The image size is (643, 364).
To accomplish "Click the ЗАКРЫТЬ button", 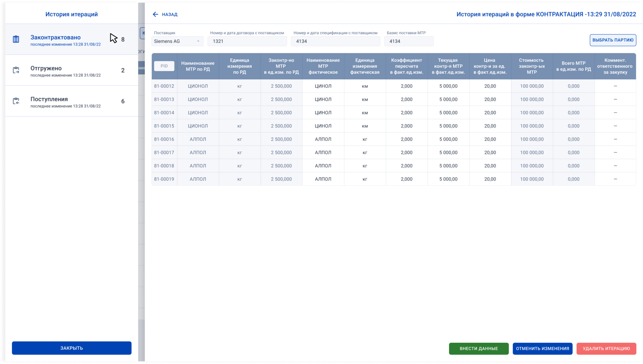I will (x=72, y=348).
